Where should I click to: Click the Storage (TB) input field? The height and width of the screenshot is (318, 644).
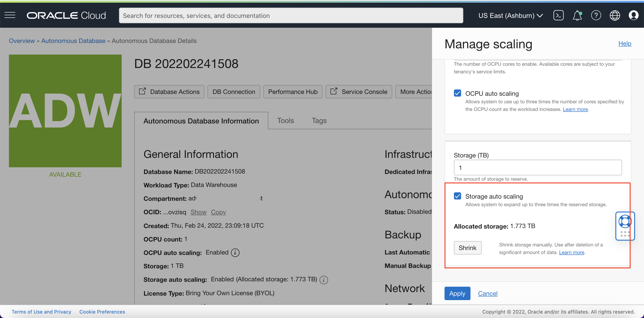click(x=538, y=167)
